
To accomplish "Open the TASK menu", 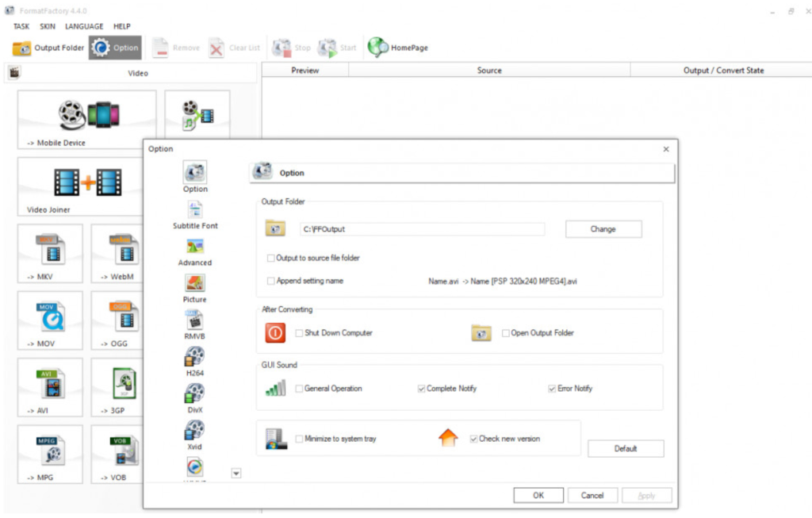I will [x=21, y=26].
